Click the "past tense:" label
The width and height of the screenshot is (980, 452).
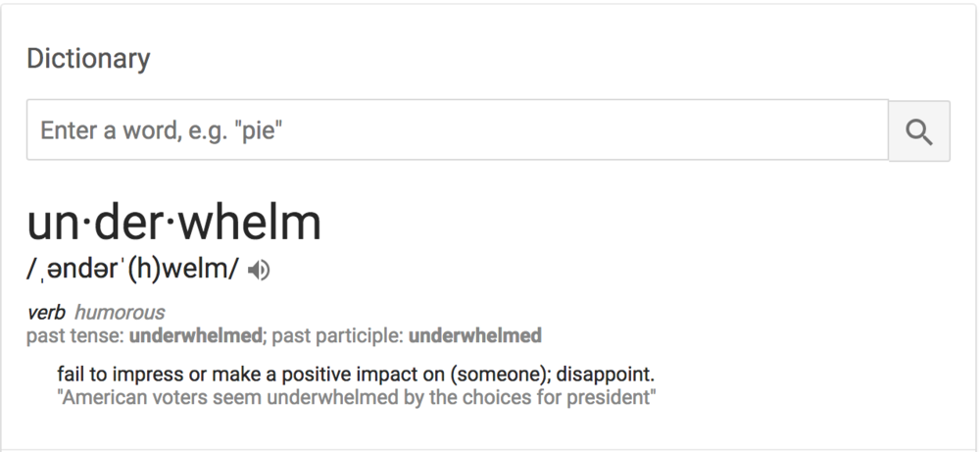tap(75, 336)
